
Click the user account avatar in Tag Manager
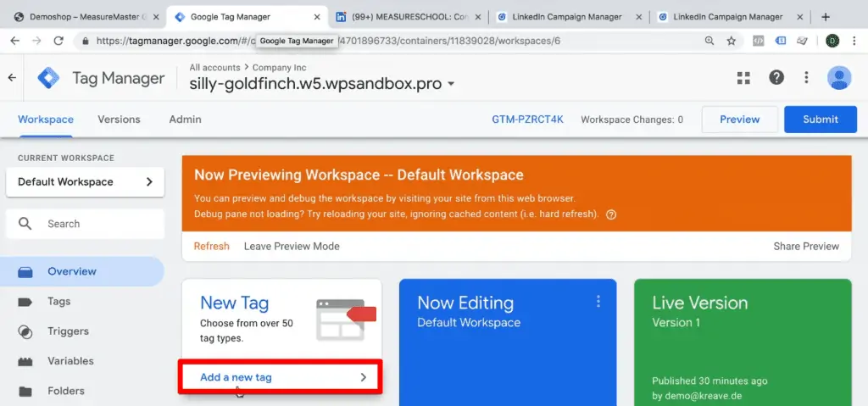839,77
